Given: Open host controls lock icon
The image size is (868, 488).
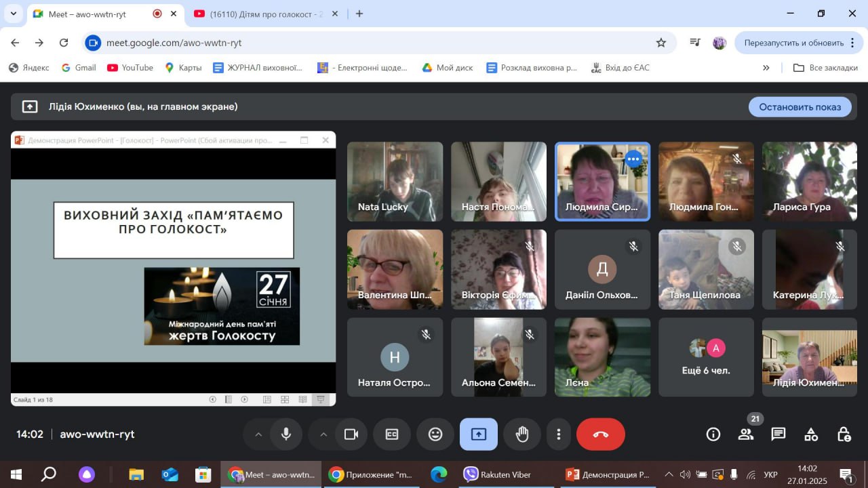Looking at the screenshot, I should [x=843, y=434].
